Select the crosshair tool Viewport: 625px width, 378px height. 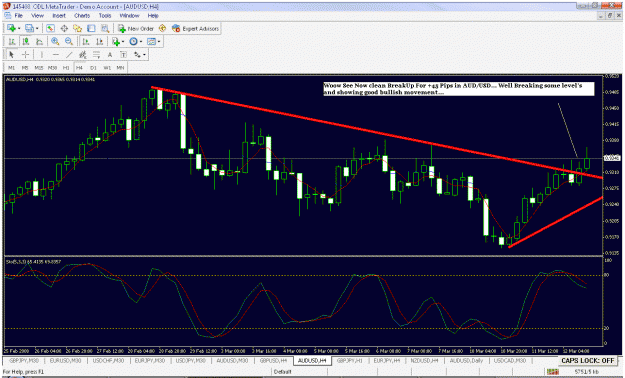(x=26, y=55)
